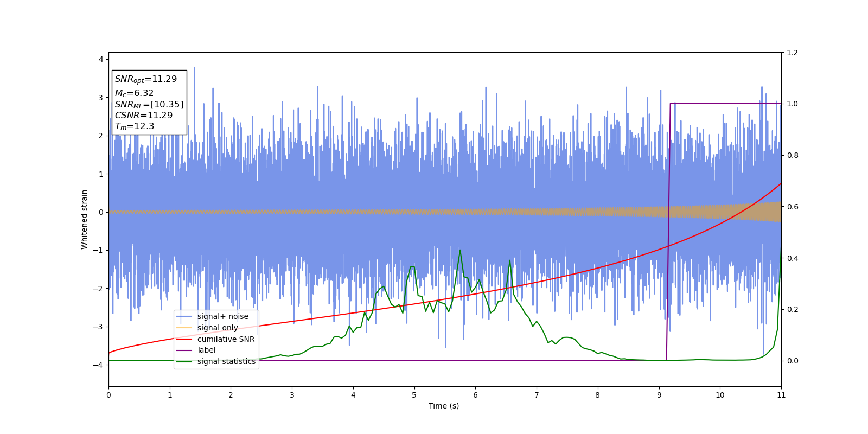
Task: Click the purple label step edge at 9 s
Action: 668,232
